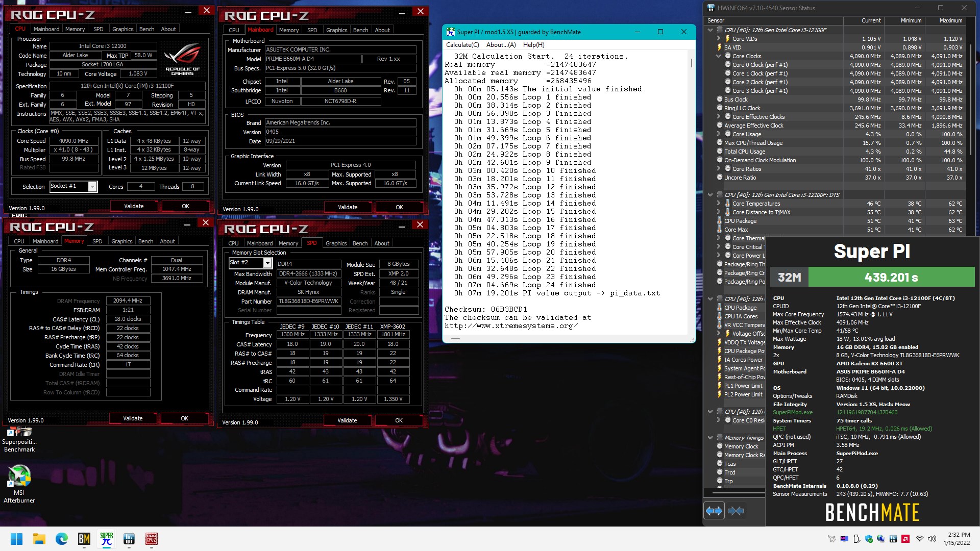Click the AMD Radeon tray icon
The width and height of the screenshot is (980, 551).
pyautogui.click(x=905, y=539)
